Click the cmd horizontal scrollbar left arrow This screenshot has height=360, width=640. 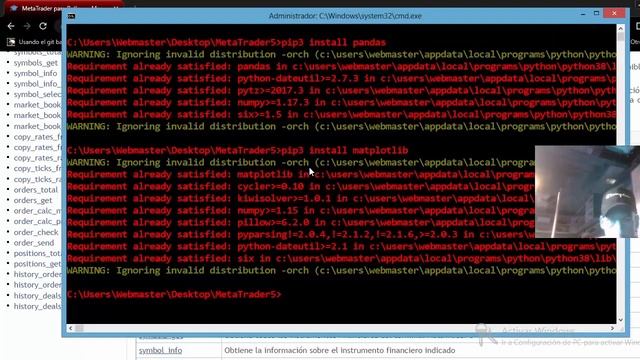click(71, 328)
